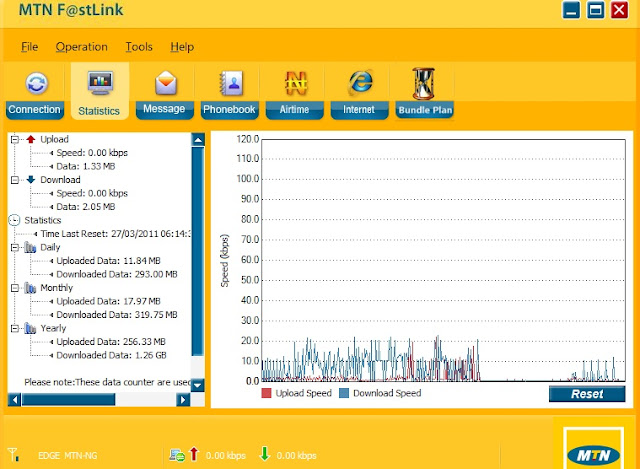Click the blue Download Speed legend swatch

[344, 393]
